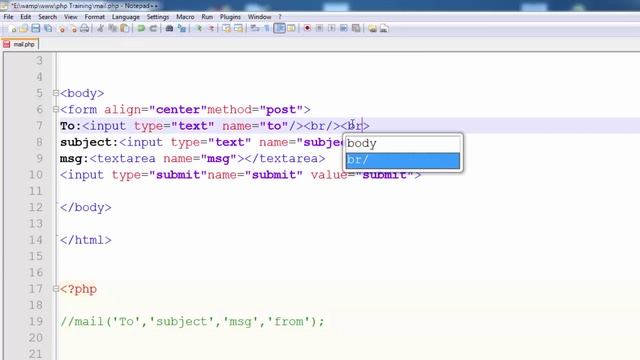This screenshot has width=640, height=360.
Task: Click the Open file toolbar icon
Action: 23,28
